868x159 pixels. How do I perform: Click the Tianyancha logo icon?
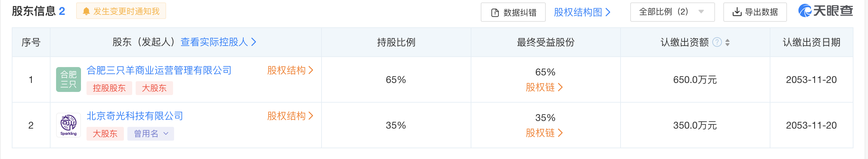click(x=805, y=11)
